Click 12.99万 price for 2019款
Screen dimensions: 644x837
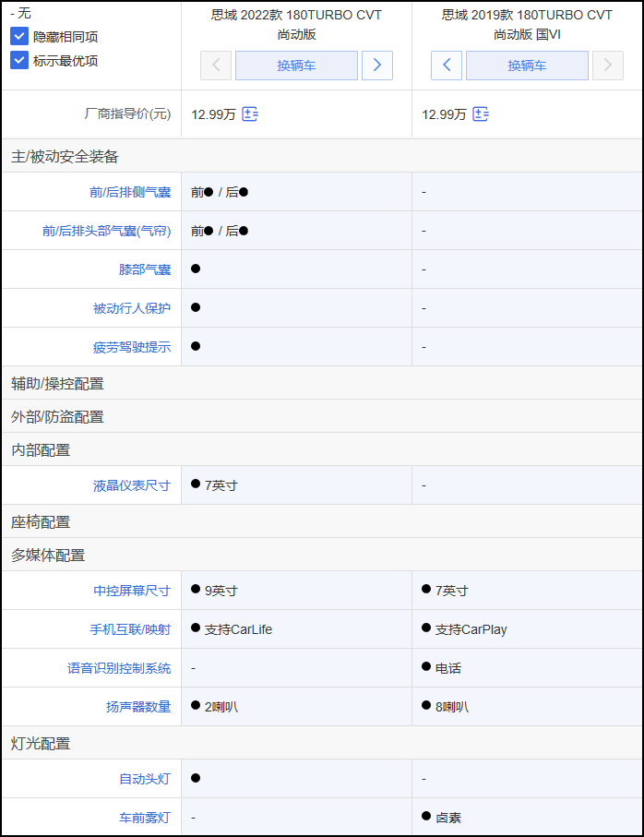coord(444,114)
